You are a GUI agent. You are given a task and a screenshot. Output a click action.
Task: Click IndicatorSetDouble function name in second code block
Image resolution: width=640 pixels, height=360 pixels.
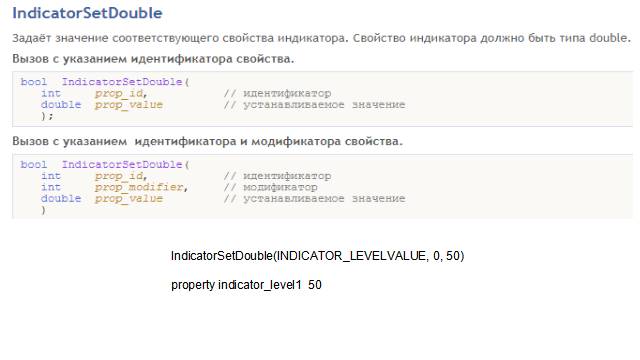click(x=122, y=164)
